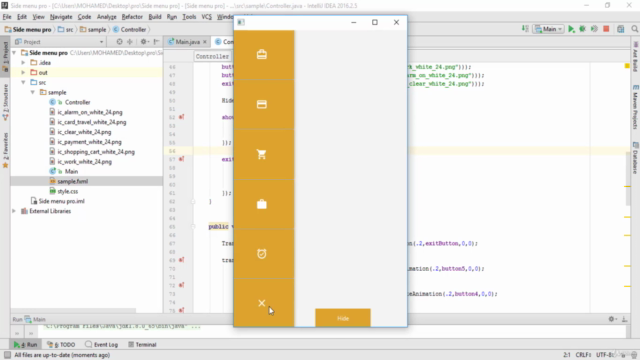Open the Event Log tool window

(x=102, y=344)
